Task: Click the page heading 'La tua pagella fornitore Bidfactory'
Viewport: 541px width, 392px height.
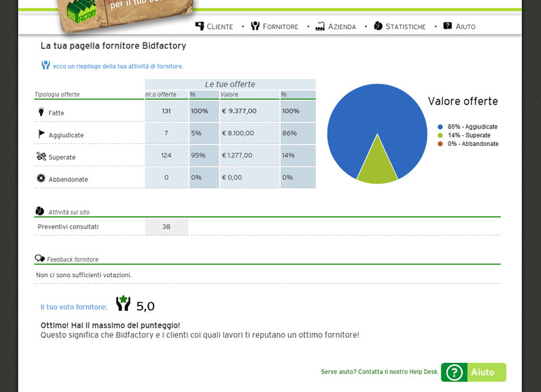Action: click(113, 46)
